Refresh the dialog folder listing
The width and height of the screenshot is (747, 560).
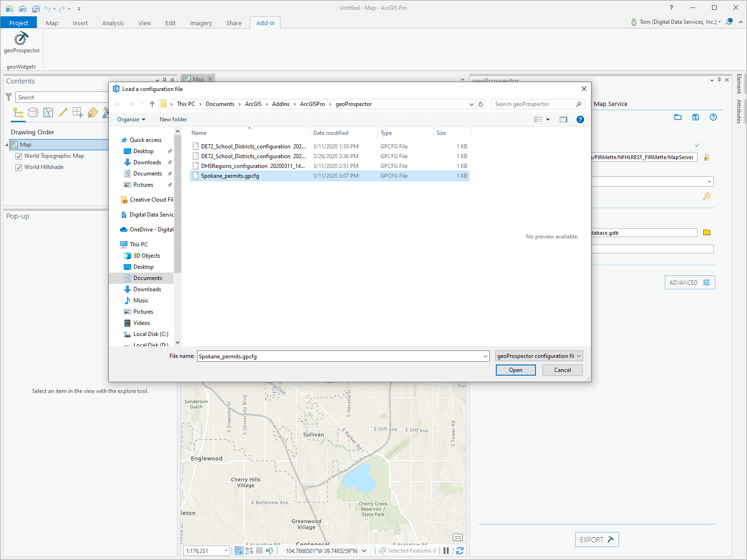coord(481,104)
